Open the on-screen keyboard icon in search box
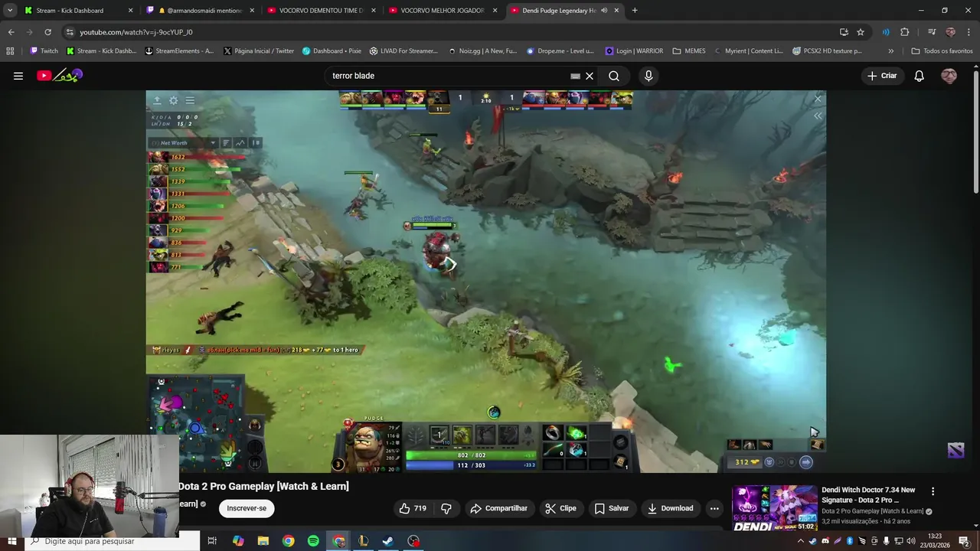This screenshot has width=980, height=551. coord(575,76)
